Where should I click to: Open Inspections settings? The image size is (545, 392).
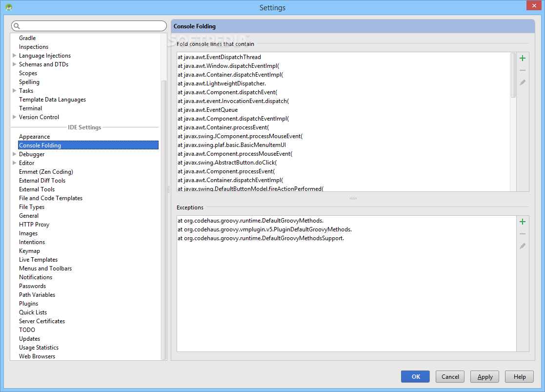coord(34,46)
